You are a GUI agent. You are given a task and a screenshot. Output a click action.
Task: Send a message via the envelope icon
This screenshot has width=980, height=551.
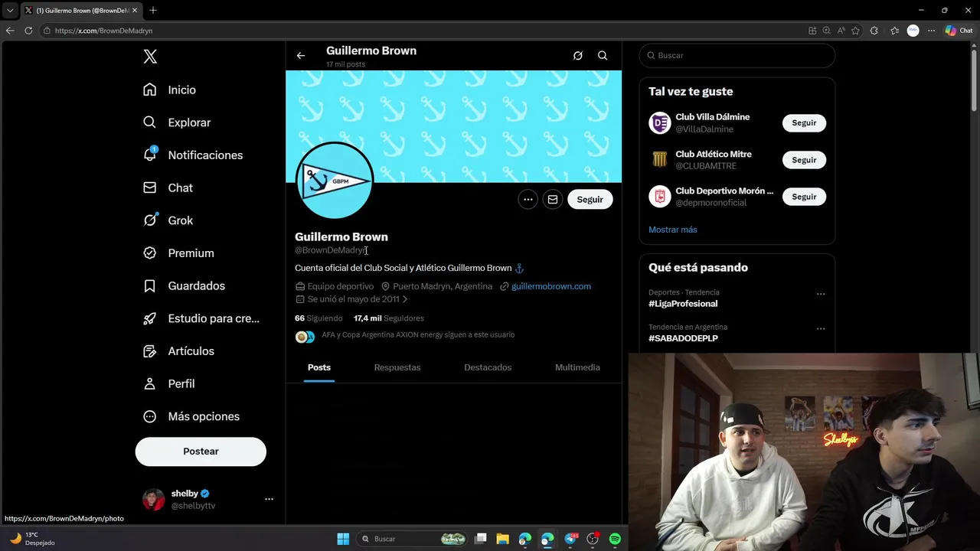point(552,200)
